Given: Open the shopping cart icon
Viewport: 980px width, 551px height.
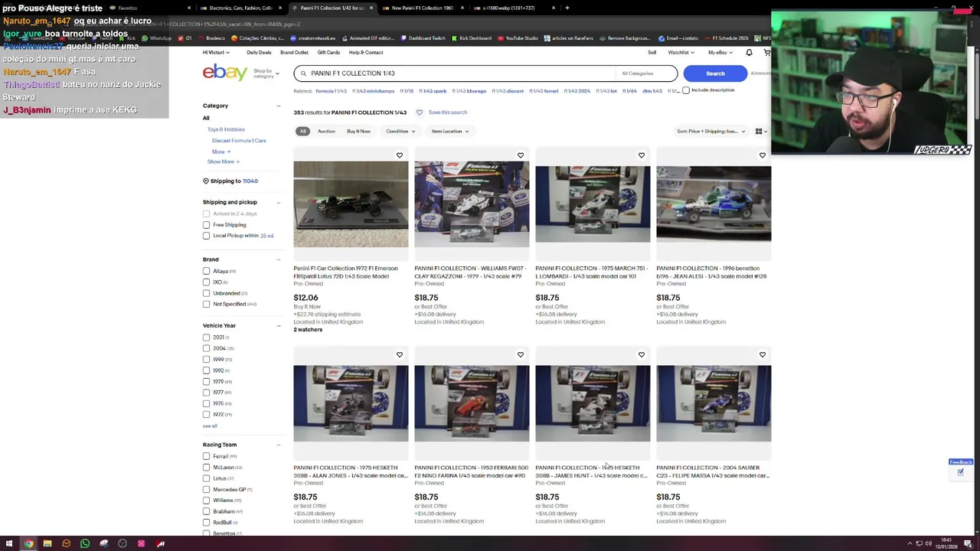Looking at the screenshot, I should click(766, 53).
